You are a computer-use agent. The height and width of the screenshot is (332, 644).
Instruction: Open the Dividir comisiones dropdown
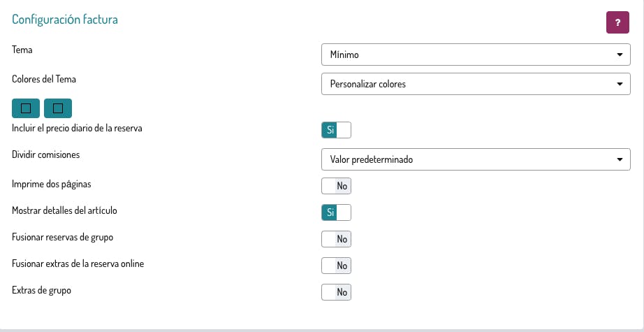tap(475, 159)
